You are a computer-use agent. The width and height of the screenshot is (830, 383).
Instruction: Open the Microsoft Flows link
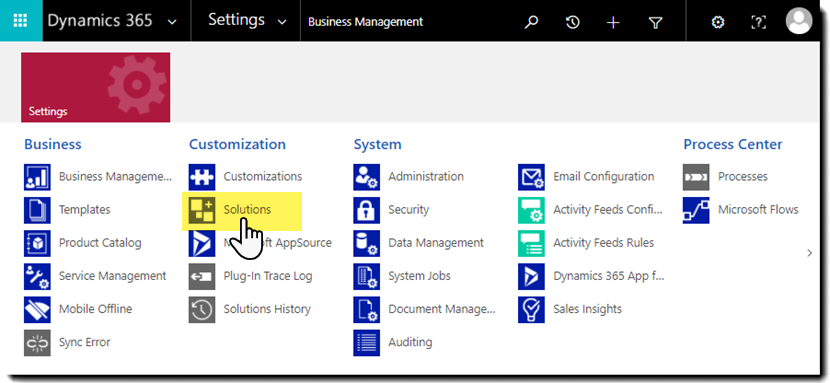(x=758, y=209)
